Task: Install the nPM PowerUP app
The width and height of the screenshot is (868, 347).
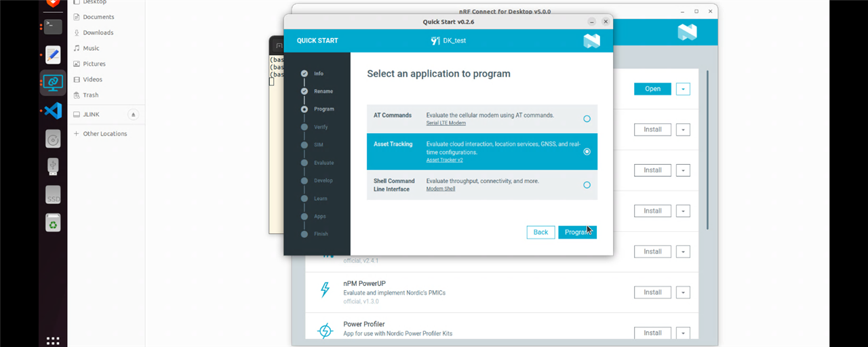Action: pyautogui.click(x=652, y=292)
